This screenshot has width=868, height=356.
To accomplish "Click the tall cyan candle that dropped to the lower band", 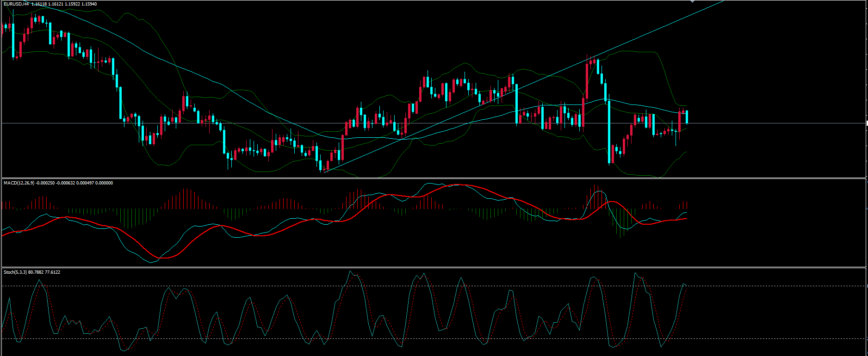I will tap(609, 132).
